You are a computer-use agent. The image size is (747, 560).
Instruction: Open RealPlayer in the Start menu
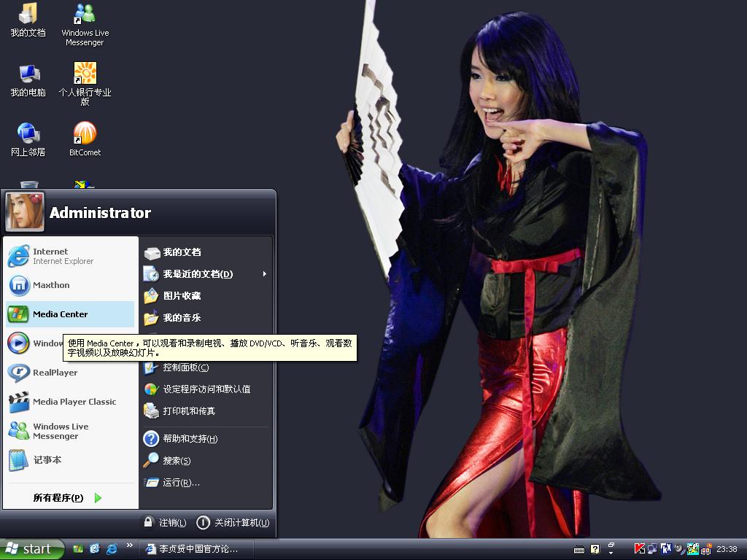[55, 373]
